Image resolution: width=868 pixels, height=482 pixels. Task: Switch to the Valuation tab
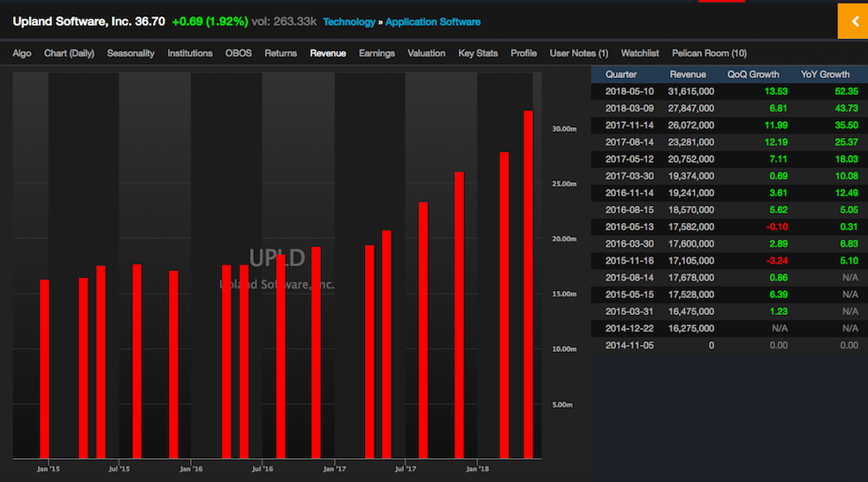(426, 53)
